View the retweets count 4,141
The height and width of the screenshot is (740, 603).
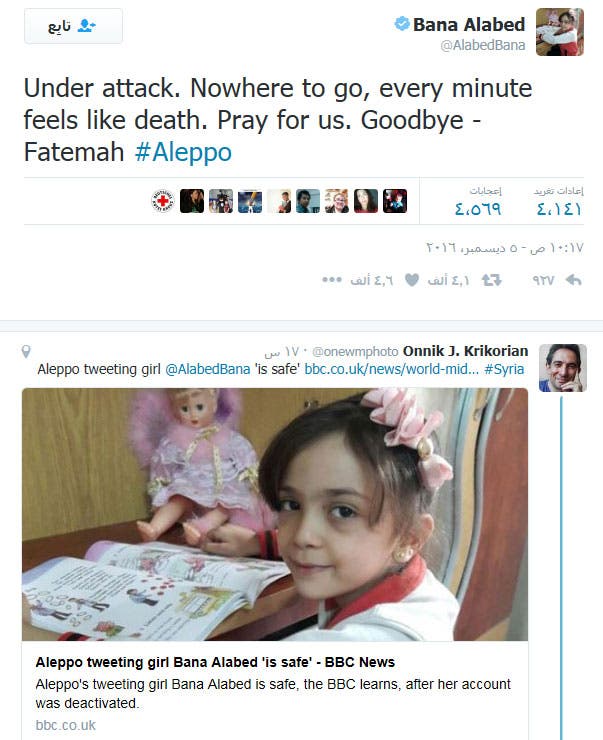coord(559,209)
